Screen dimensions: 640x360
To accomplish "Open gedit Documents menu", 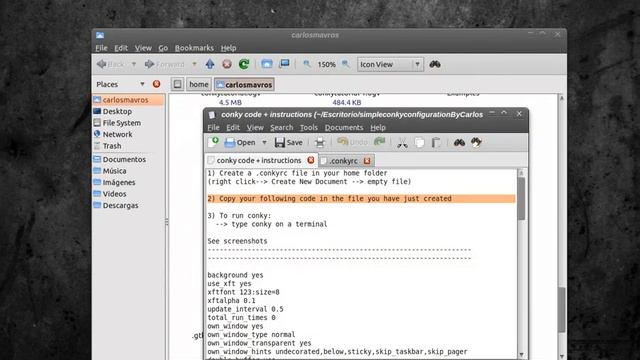I will click(344, 127).
